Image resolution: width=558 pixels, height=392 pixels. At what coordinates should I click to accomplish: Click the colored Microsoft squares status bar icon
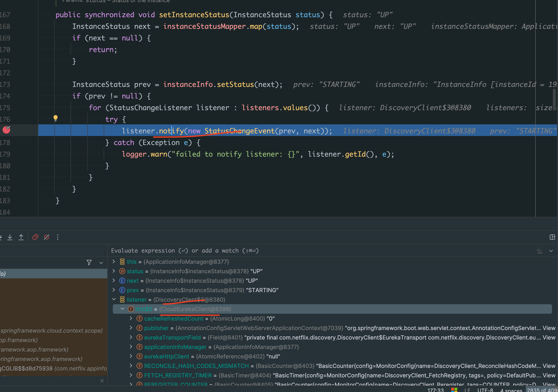(x=454, y=390)
